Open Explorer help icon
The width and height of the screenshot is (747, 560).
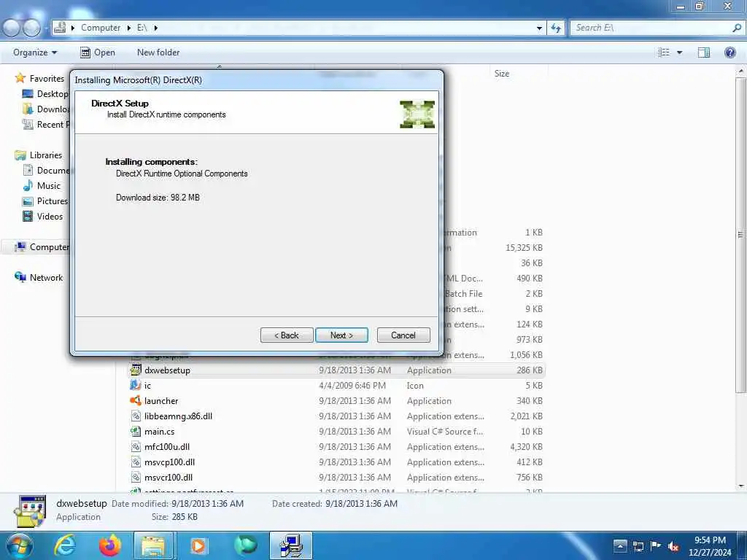pos(729,52)
